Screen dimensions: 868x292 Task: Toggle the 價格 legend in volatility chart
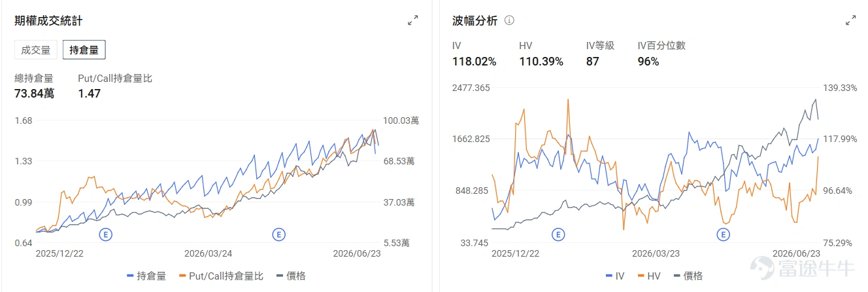click(x=687, y=276)
